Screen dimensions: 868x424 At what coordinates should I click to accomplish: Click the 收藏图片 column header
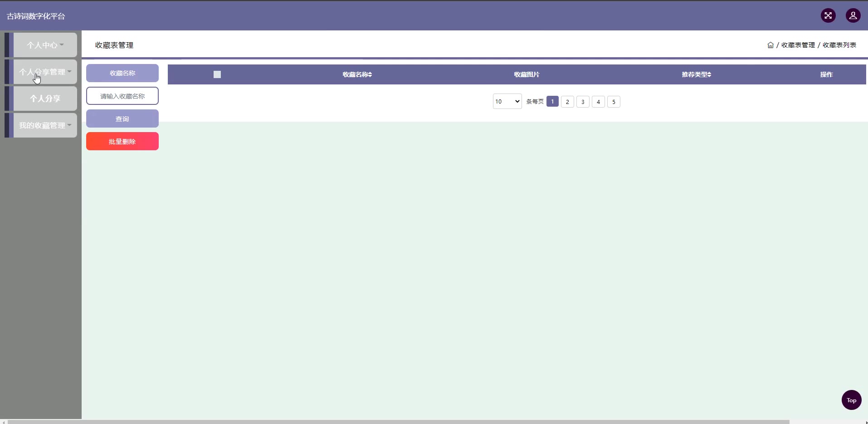pyautogui.click(x=527, y=74)
